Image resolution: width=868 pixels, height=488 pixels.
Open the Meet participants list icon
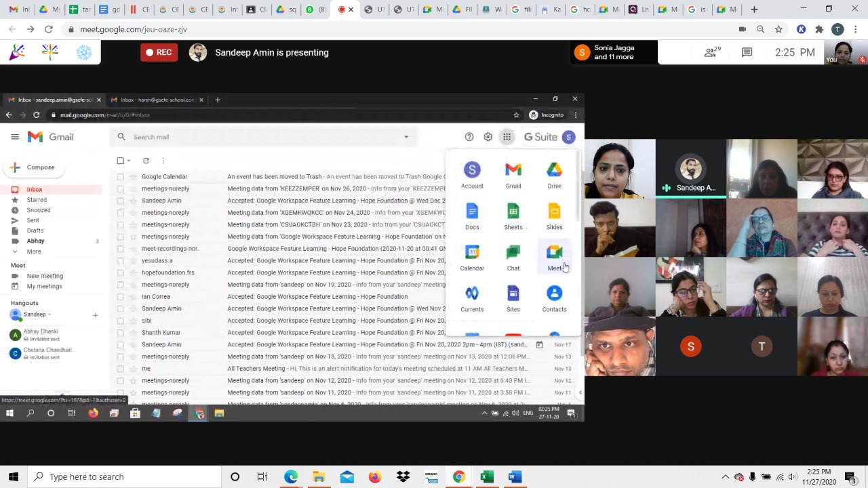coord(711,52)
